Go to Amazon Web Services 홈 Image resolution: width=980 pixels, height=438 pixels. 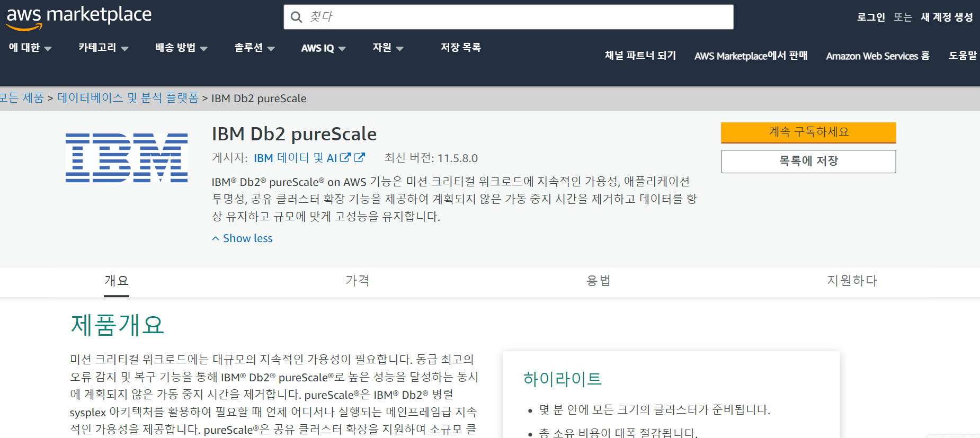[x=878, y=56]
